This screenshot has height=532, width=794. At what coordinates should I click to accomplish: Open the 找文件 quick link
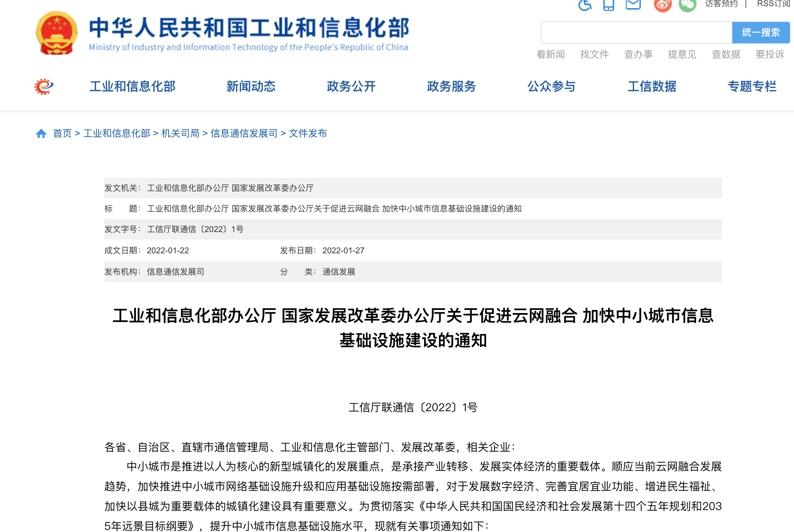594,54
